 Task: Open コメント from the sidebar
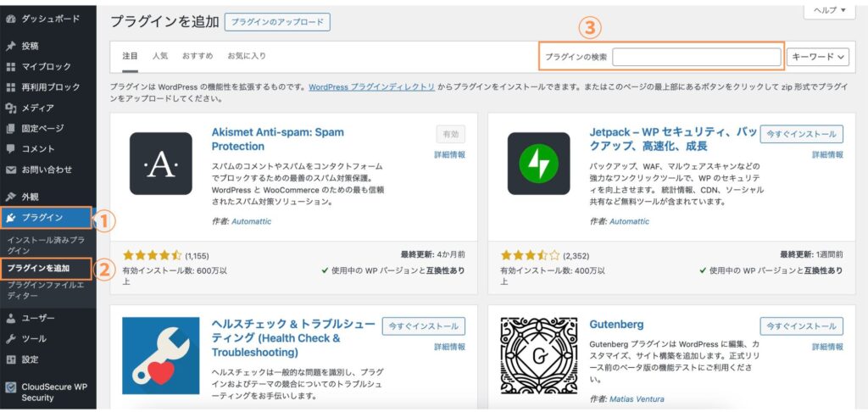(38, 148)
